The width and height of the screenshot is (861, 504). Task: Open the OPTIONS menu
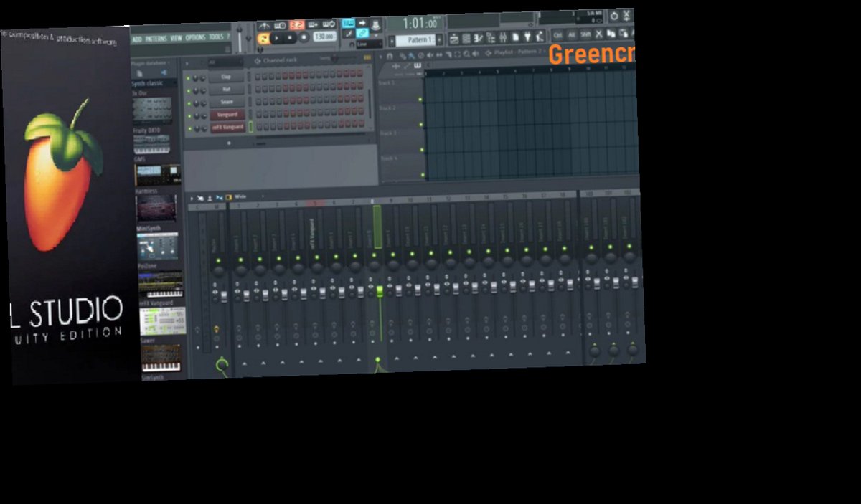(195, 37)
